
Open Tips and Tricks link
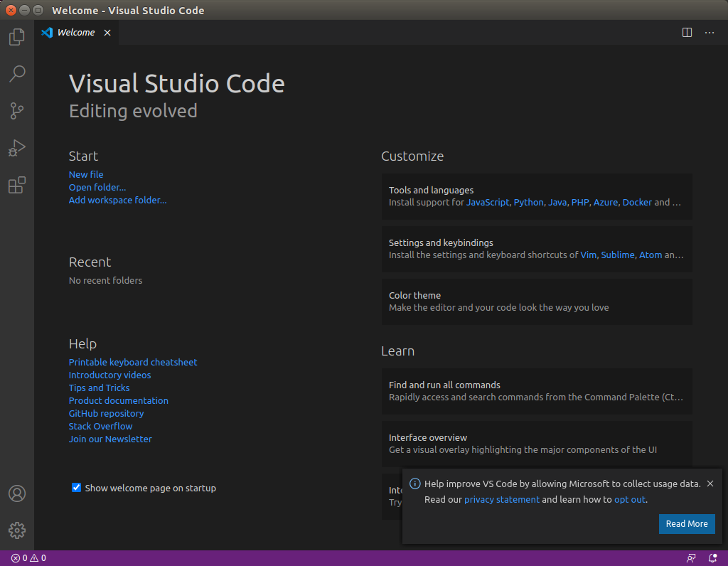point(99,388)
